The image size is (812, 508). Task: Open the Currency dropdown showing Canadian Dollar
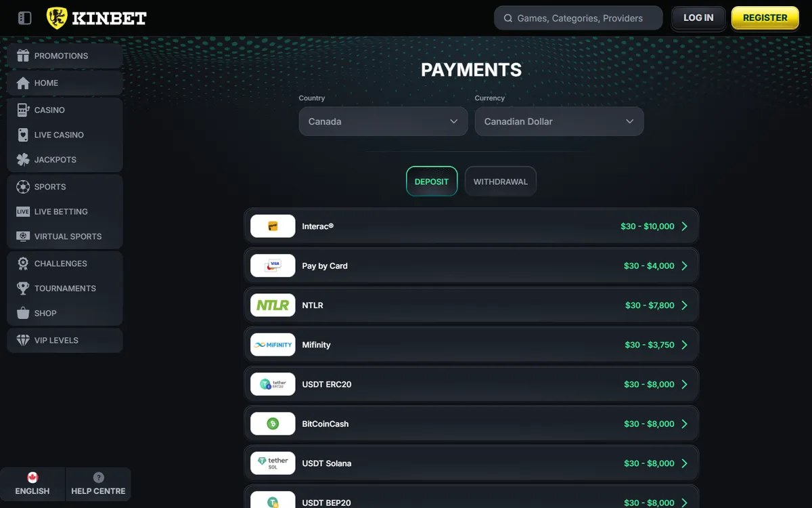click(559, 121)
